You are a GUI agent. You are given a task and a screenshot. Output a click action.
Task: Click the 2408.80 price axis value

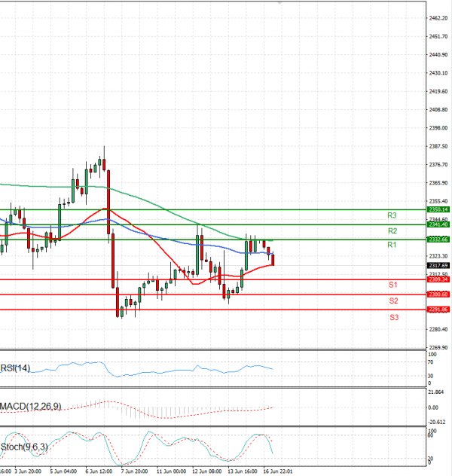point(438,110)
